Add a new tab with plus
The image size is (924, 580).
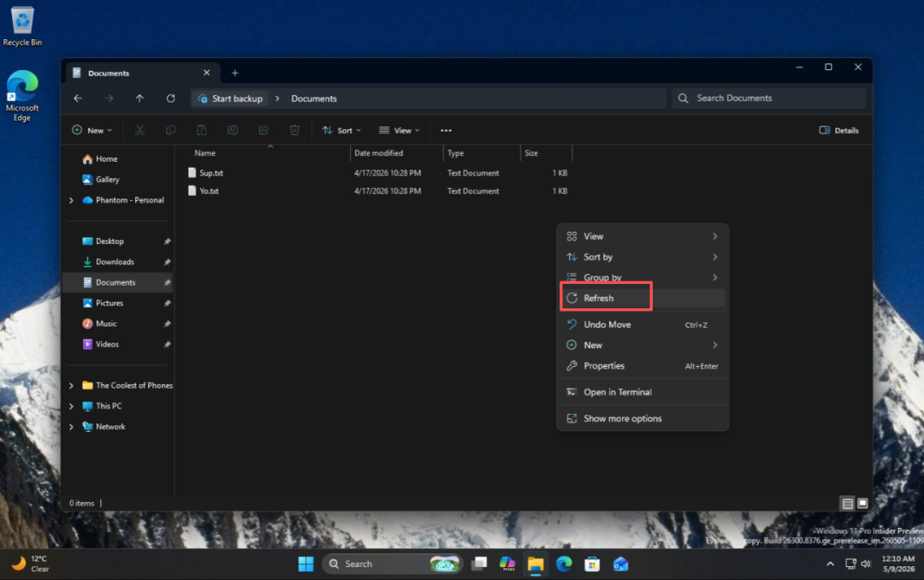click(234, 73)
